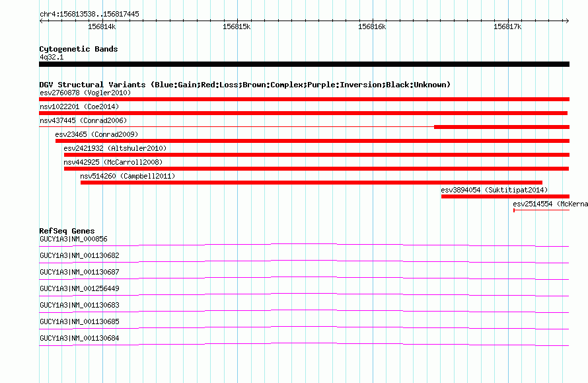Click the 4q32.1 band label

click(x=52, y=57)
